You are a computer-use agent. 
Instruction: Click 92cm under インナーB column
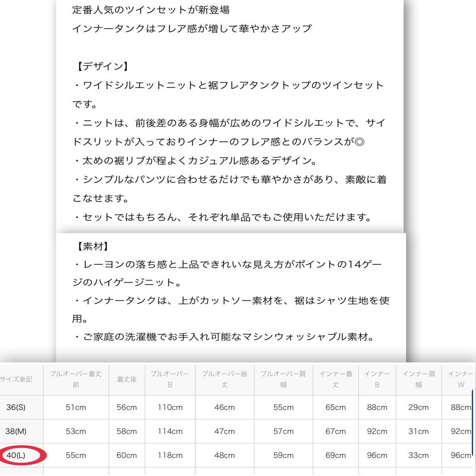coord(377,431)
